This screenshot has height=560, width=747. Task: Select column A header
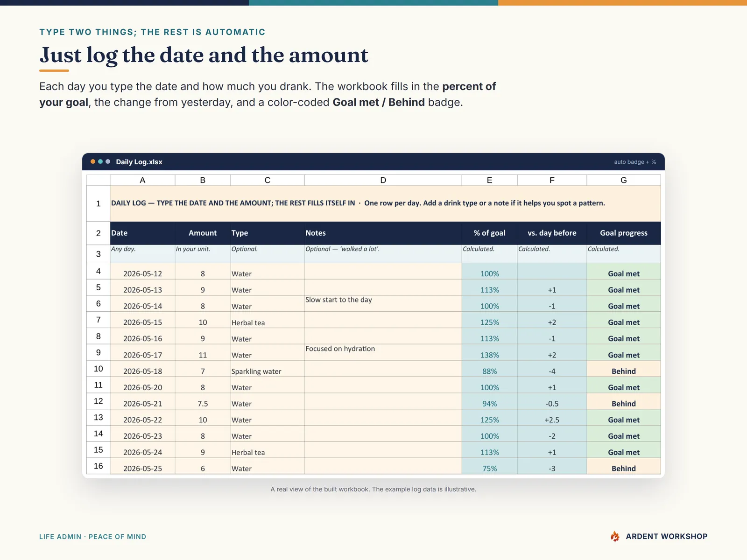click(142, 180)
